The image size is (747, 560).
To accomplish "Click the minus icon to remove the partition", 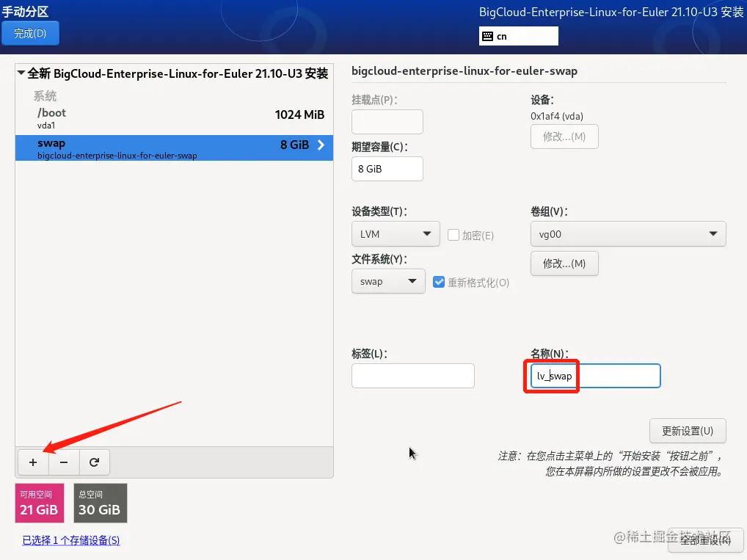I will coord(64,462).
